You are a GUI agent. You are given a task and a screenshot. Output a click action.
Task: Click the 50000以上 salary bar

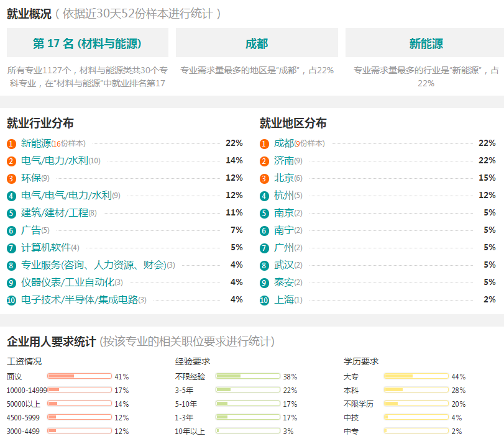(x=80, y=404)
